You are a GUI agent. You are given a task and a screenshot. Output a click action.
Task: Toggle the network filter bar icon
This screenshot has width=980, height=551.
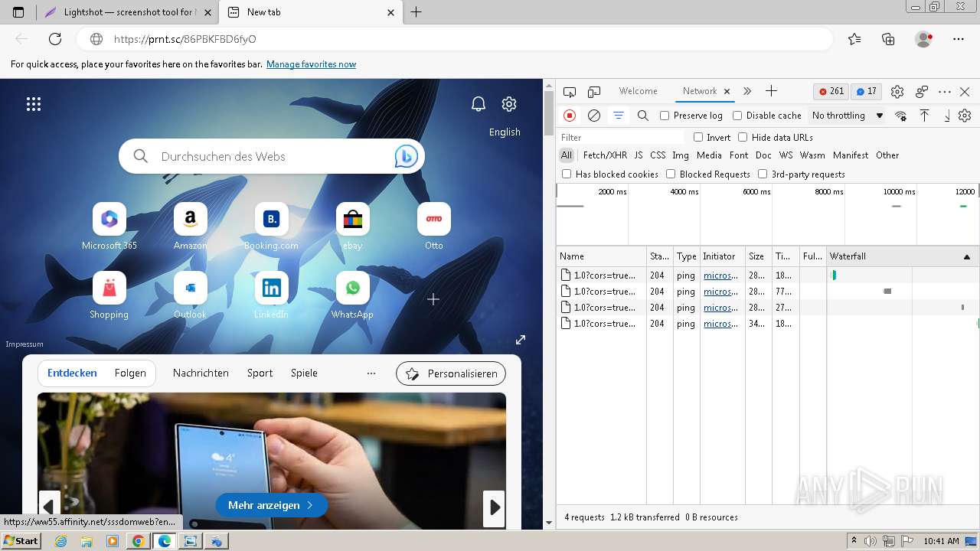(x=619, y=116)
